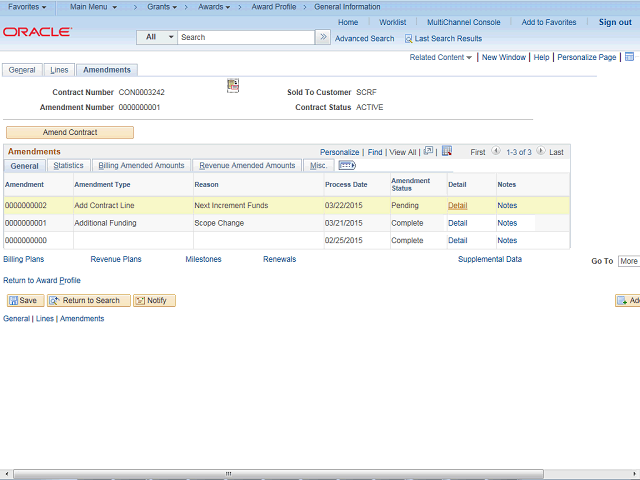Click Find in Amendments grid header
The width and height of the screenshot is (640, 480).
375,152
